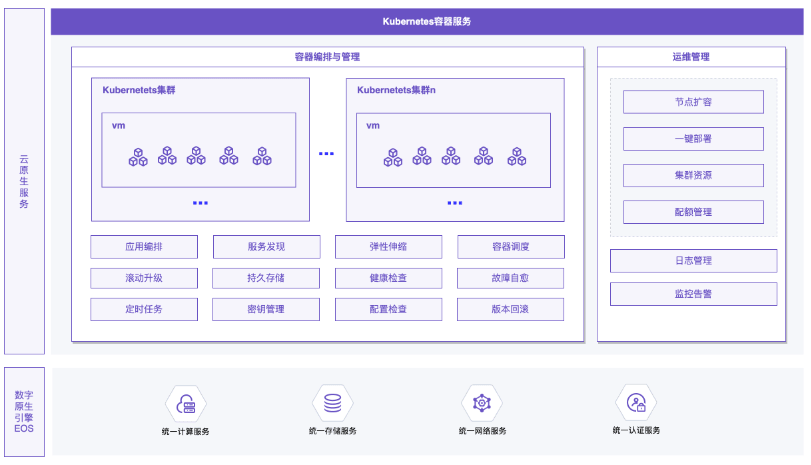Click the Kubernetets集群n cluster label
The height and width of the screenshot is (465, 811).
(396, 90)
